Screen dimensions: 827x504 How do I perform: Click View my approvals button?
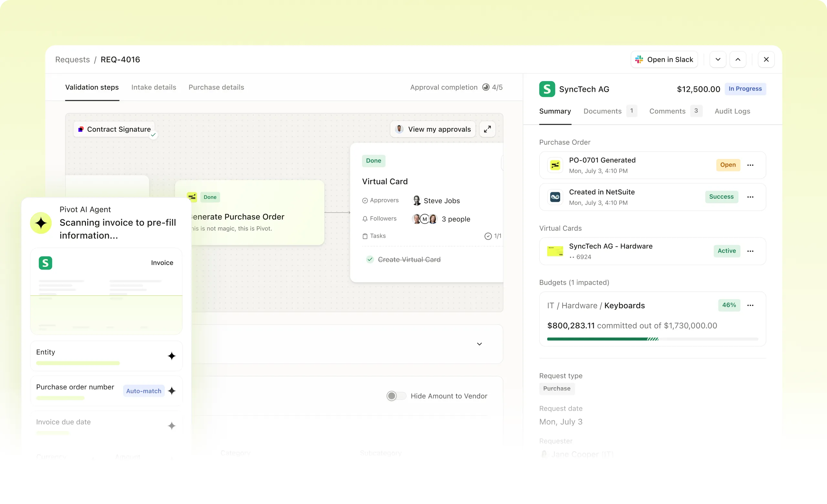tap(433, 129)
